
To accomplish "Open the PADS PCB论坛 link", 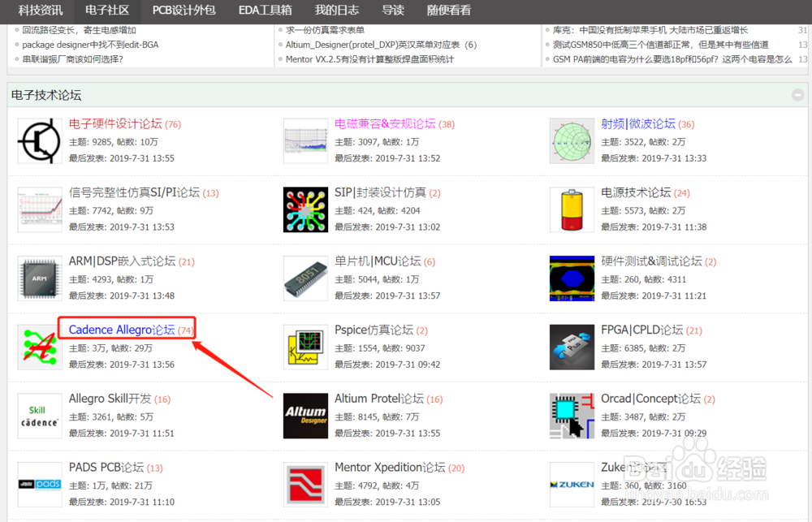I will pos(106,468).
